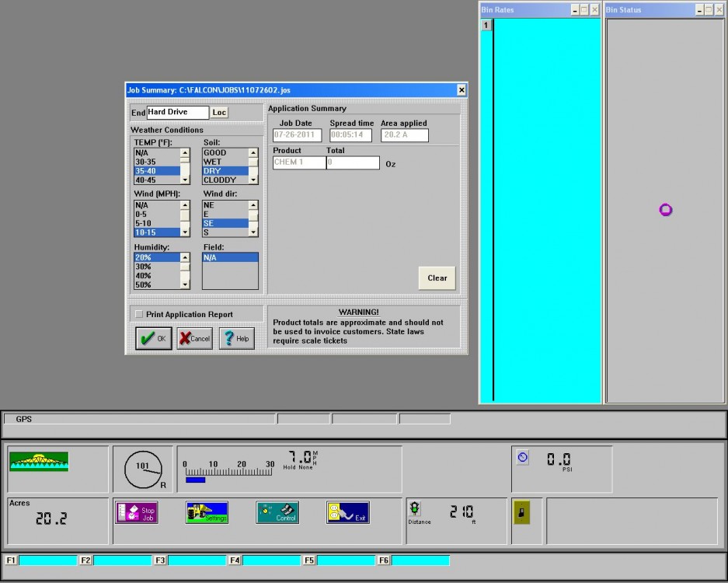Image resolution: width=728 pixels, height=583 pixels.
Task: Select the 30-35 temperature option
Action: (x=156, y=162)
